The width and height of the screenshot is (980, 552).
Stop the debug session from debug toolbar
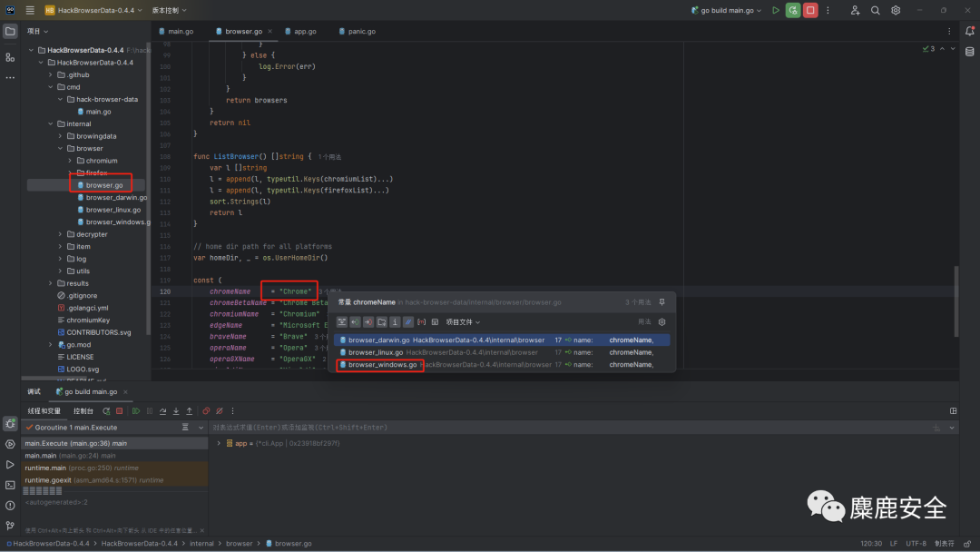[120, 410]
